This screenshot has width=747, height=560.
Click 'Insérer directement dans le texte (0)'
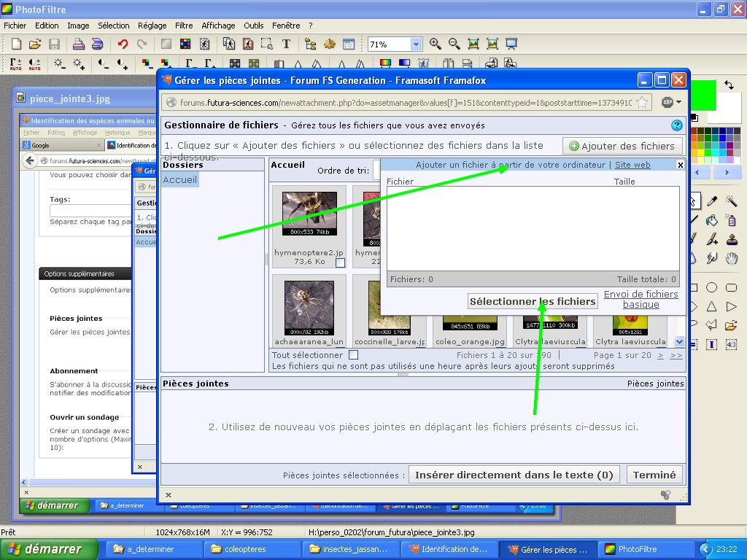(514, 475)
